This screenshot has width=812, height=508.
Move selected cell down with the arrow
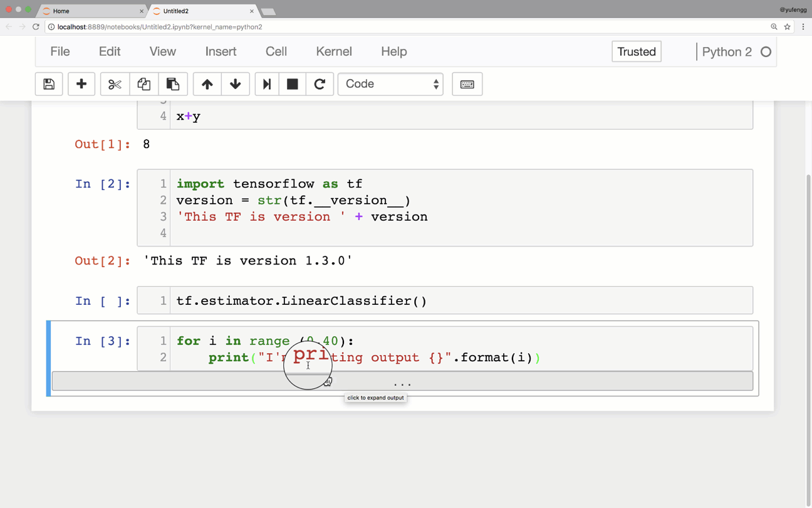click(x=236, y=84)
